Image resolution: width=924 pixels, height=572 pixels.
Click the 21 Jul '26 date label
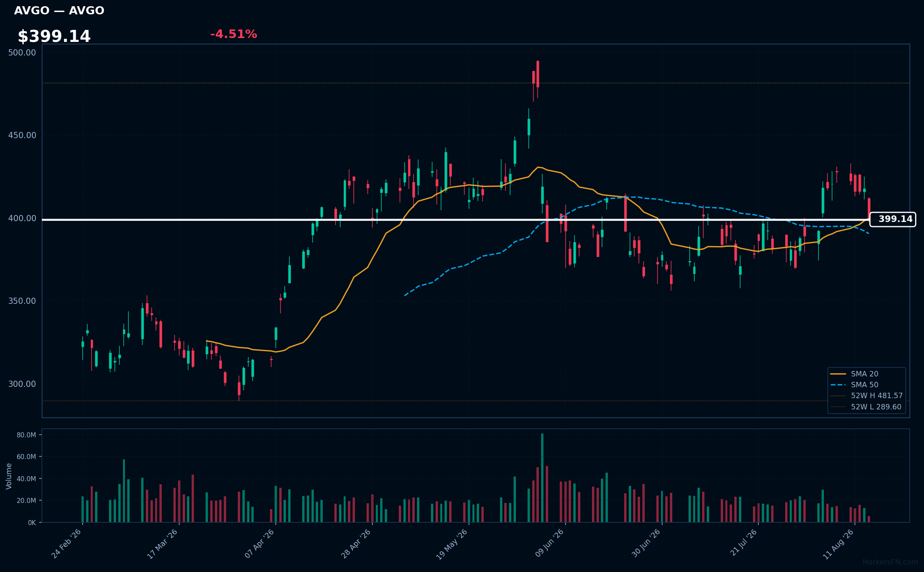click(x=743, y=543)
